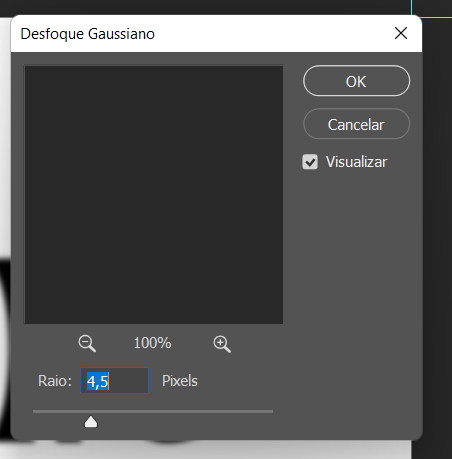452x459 pixels.
Task: Focus the Raio value input field
Action: 114,381
